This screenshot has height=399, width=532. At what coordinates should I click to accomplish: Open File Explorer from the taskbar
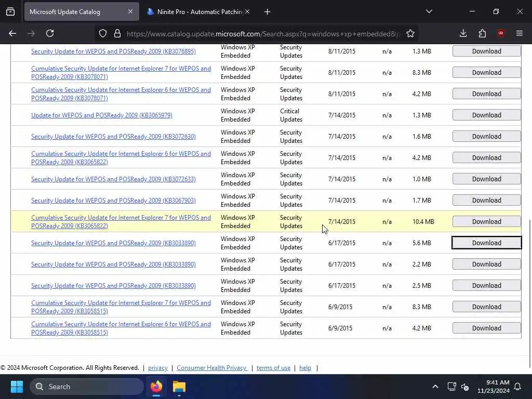click(x=179, y=387)
